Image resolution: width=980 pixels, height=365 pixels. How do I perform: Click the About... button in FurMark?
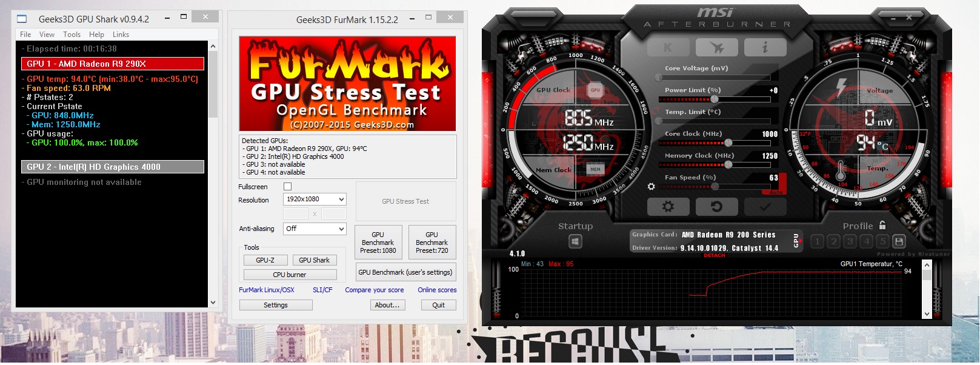coord(387,305)
